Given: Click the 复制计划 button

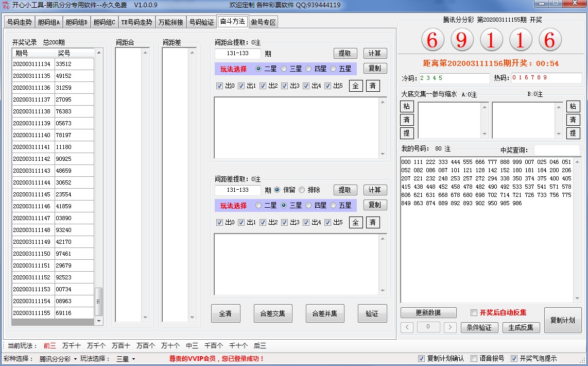Looking at the screenshot, I should point(562,320).
